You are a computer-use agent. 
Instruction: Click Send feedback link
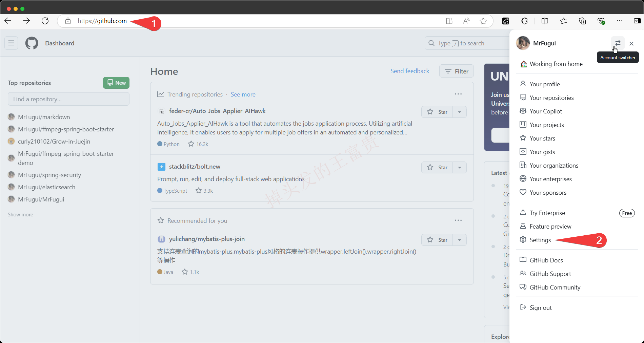(x=410, y=71)
